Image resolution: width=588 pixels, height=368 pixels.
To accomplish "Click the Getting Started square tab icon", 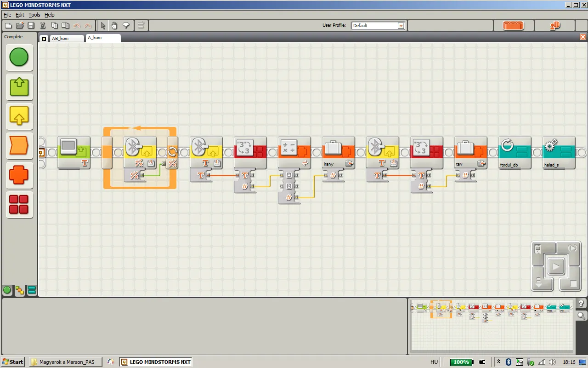I will click(44, 39).
